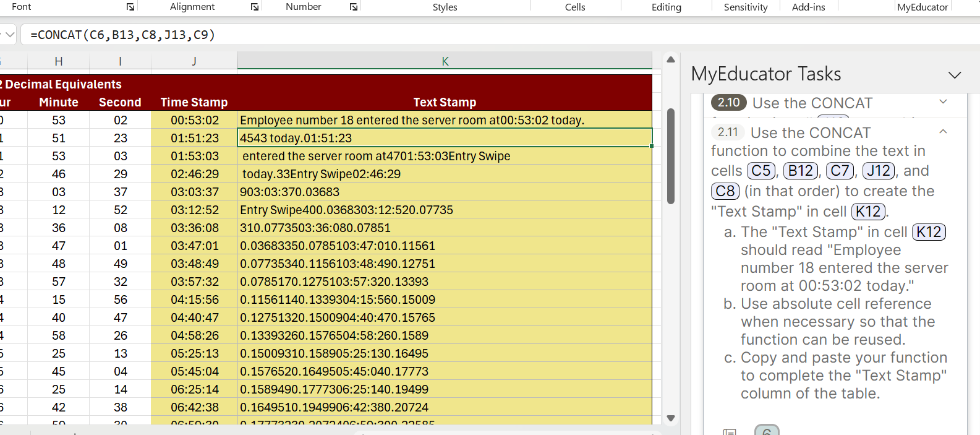
Task: Select time stamp cell 03:57:32
Action: click(x=194, y=282)
